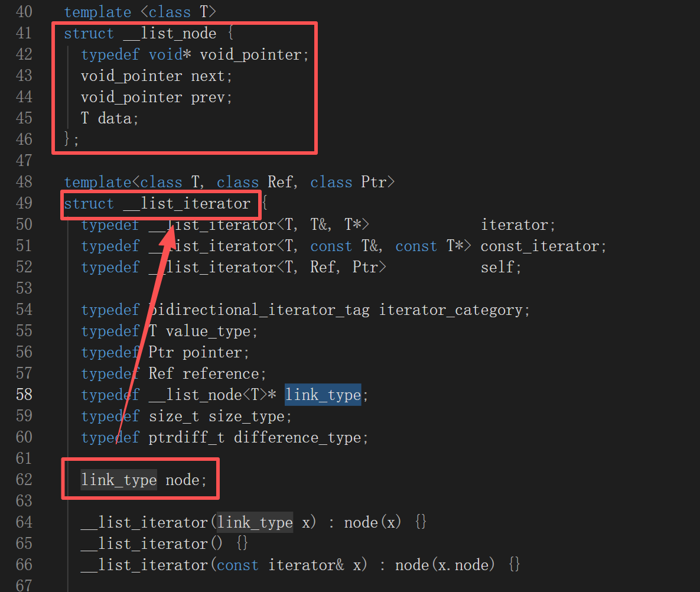Click the 'self' typedef name
Image resolution: width=700 pixels, height=592 pixels.
point(497,268)
